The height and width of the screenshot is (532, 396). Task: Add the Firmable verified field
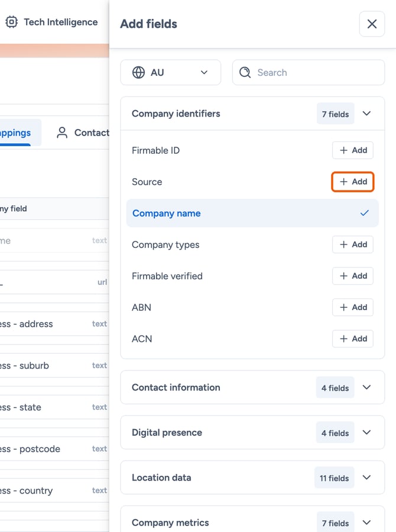coord(353,276)
